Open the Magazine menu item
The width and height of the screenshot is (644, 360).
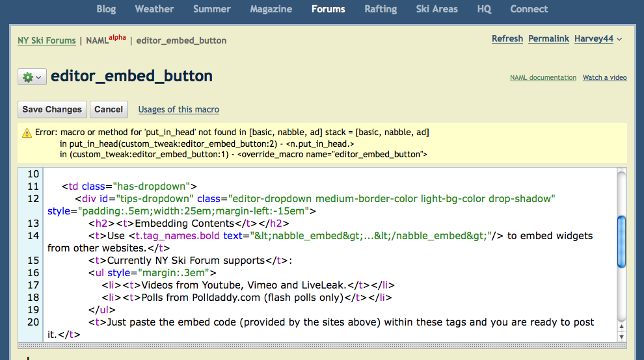[x=271, y=9]
